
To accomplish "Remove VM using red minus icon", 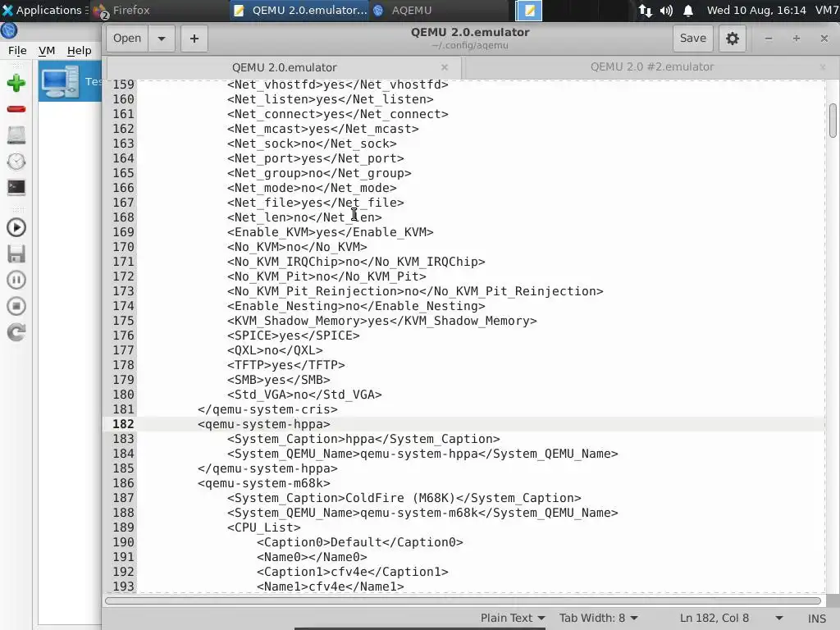I will pos(16,109).
